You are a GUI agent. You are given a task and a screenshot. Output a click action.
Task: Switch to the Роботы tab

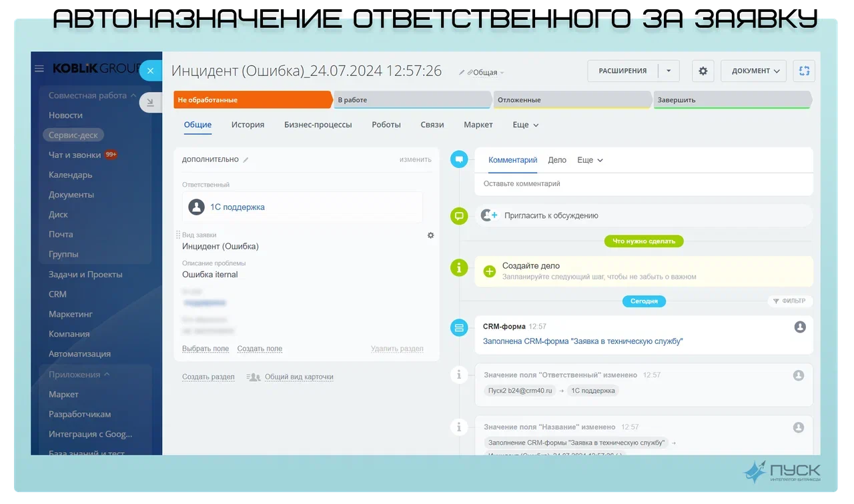click(386, 125)
